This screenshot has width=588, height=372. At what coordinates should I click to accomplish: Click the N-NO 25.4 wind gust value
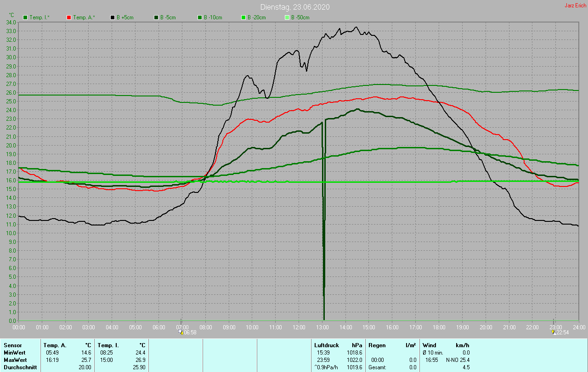(x=458, y=360)
